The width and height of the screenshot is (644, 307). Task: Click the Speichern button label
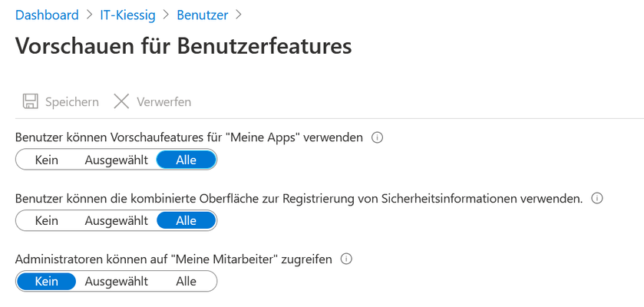[72, 102]
